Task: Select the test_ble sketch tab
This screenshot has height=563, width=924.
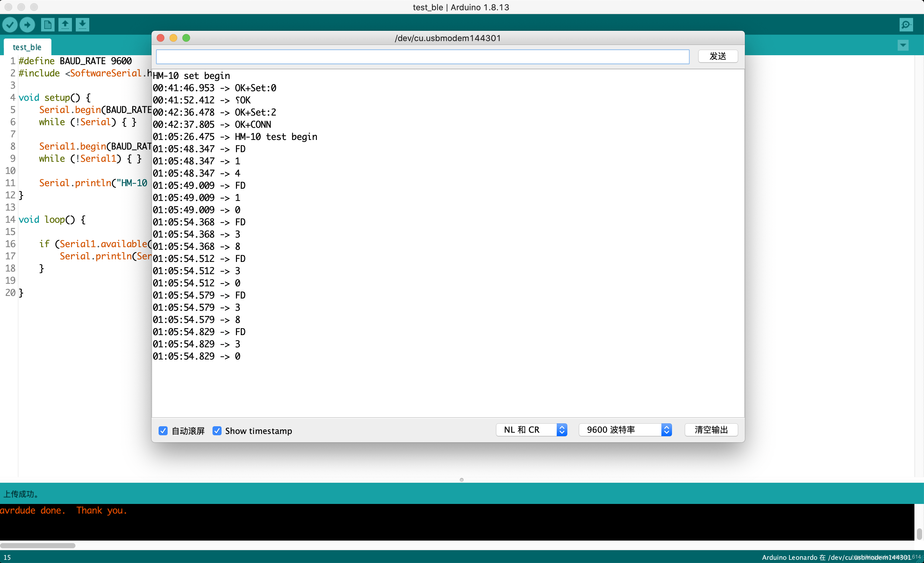Action: [x=27, y=47]
